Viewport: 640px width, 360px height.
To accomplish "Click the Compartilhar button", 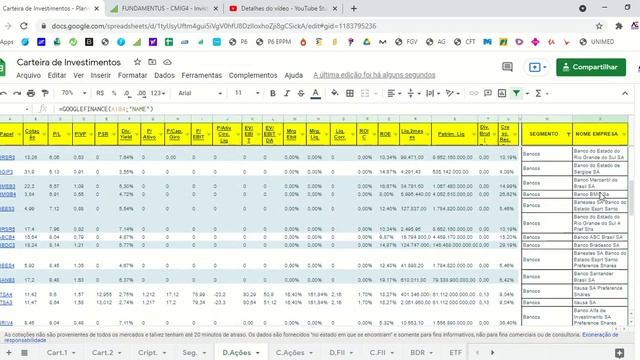I will point(591,67).
